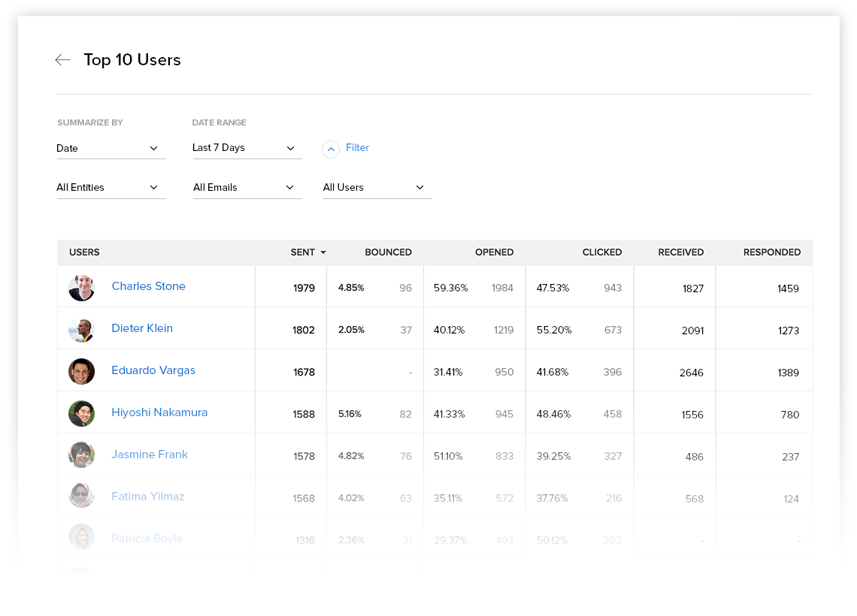Click Eduardo Vargas's avatar
Image resolution: width=857 pixels, height=616 pixels.
(x=81, y=371)
